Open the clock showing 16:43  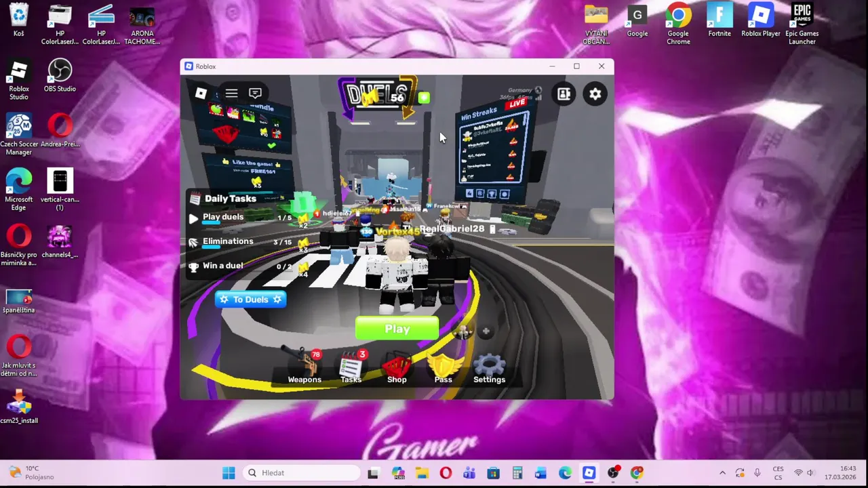(x=840, y=473)
